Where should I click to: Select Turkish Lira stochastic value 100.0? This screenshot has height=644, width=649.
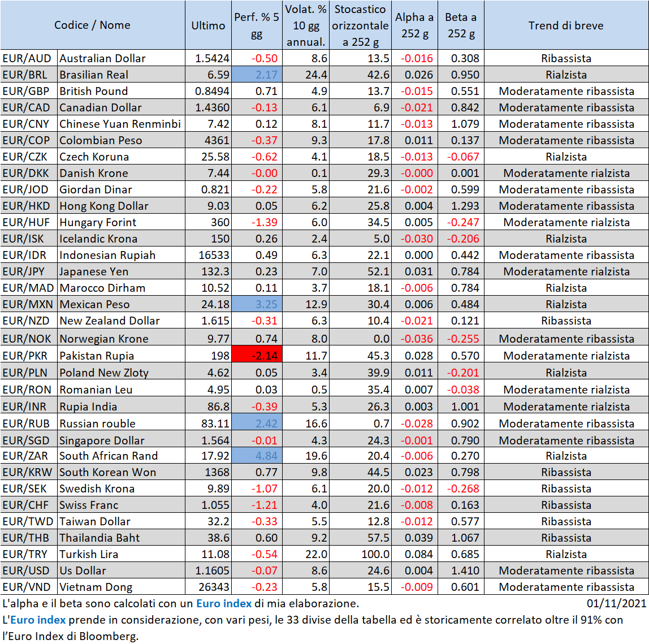360,554
